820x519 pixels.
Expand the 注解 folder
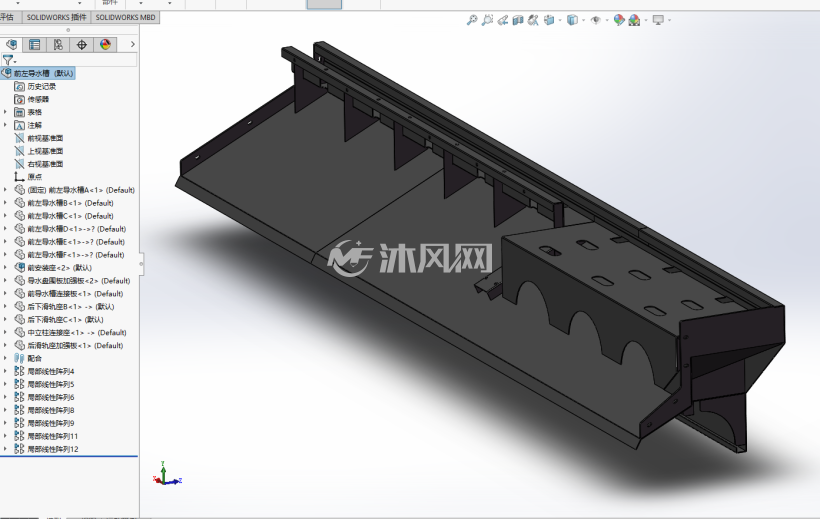point(6,125)
